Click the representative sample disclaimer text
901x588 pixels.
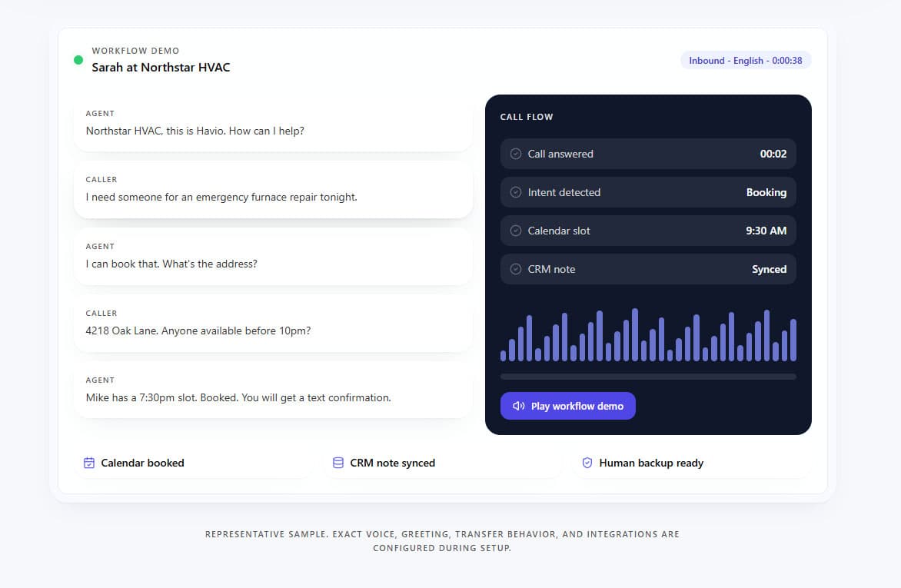(443, 541)
